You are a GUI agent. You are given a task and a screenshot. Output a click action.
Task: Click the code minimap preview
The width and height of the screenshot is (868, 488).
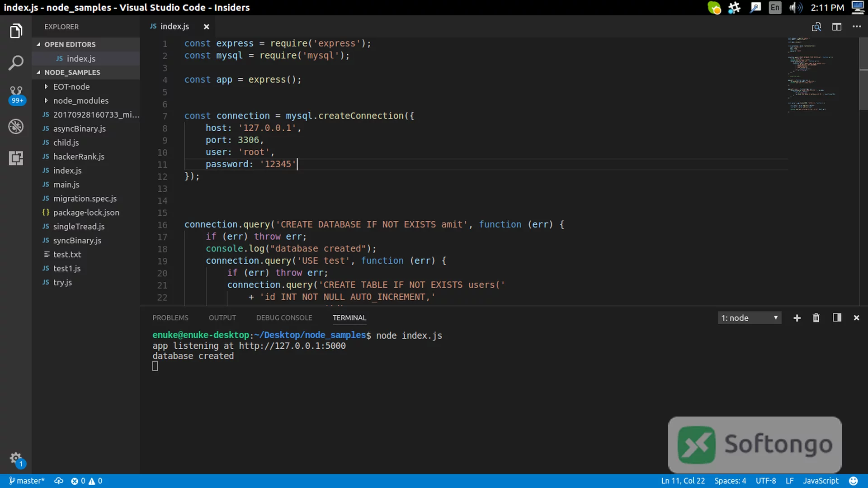click(x=811, y=75)
